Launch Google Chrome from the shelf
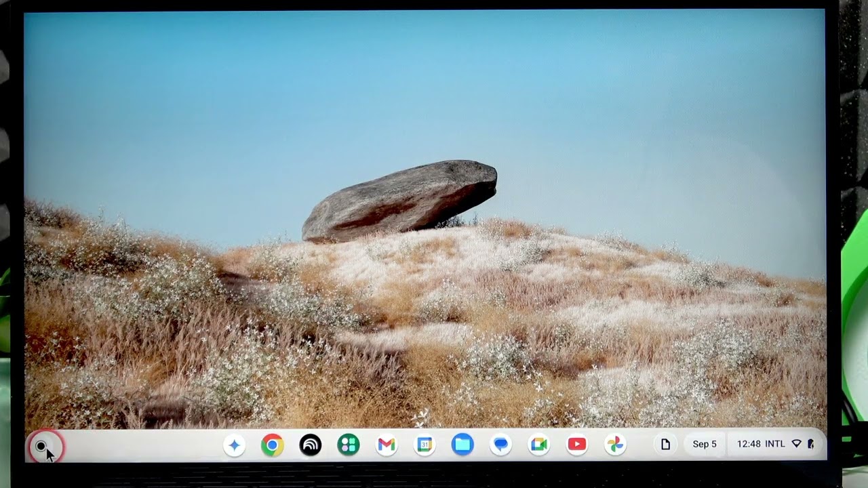Screen dimensions: 868x488 pos(272,445)
